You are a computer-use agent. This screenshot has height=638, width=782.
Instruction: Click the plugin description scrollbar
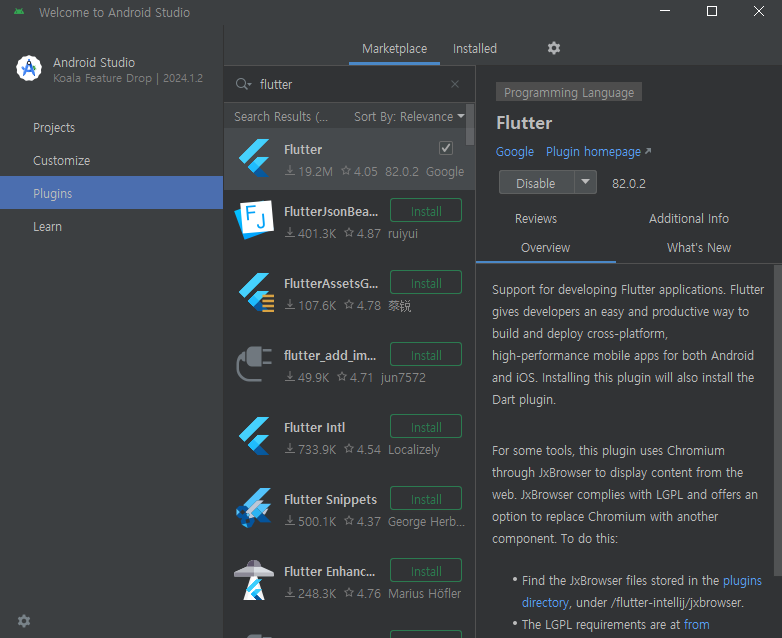(778, 421)
